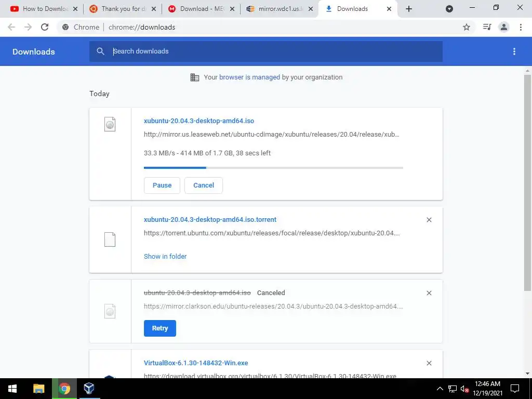Image resolution: width=532 pixels, height=399 pixels.
Task: Open the 'browser is managed' link
Action: pos(250,77)
